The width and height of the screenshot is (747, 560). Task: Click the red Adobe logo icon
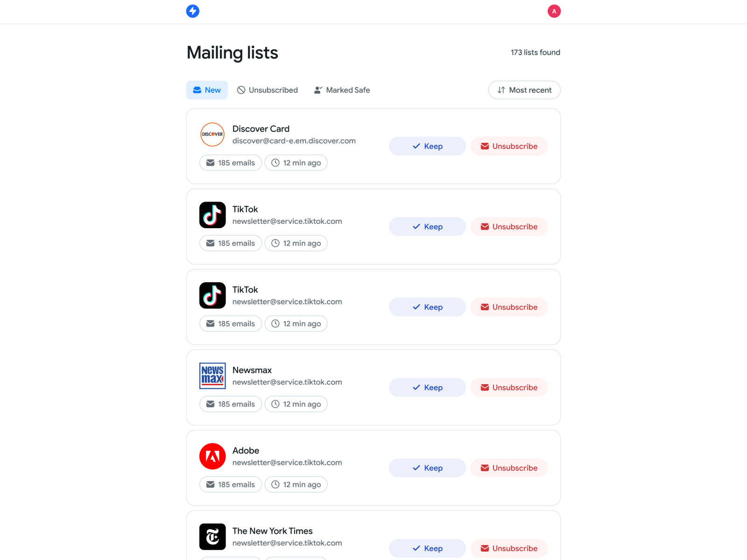(212, 456)
